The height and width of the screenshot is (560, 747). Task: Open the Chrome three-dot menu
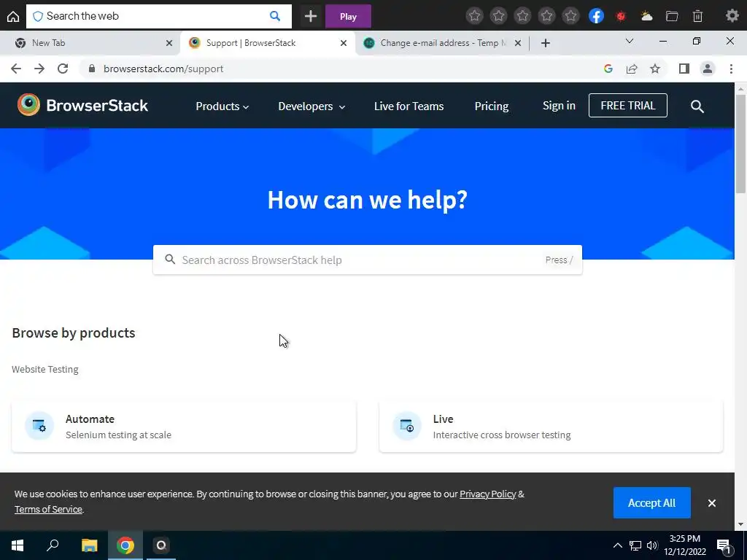731,69
